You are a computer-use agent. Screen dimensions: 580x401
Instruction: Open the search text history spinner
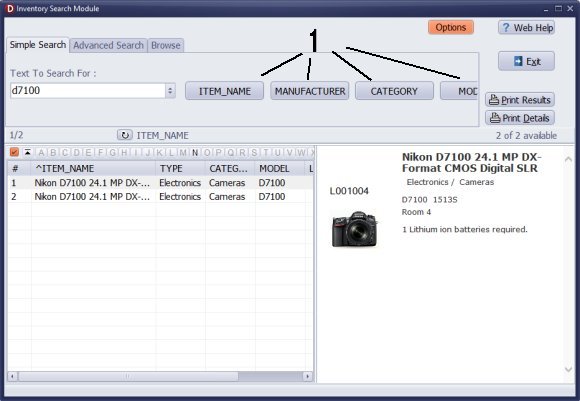[x=170, y=91]
